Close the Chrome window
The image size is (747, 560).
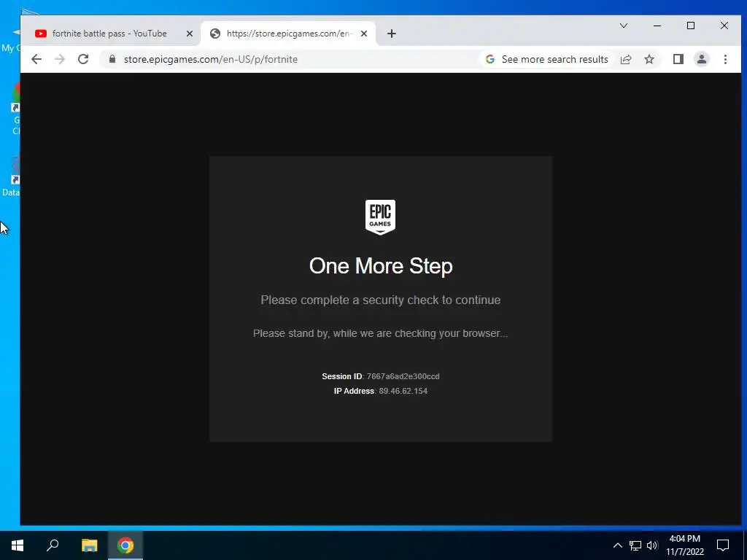[724, 26]
